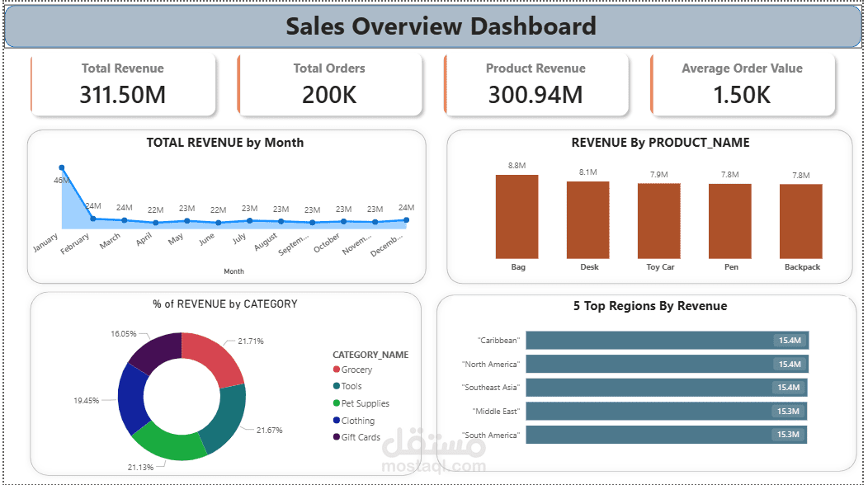This screenshot has height=485, width=868.
Task: Select the Average Order Value card
Action: pos(743,83)
